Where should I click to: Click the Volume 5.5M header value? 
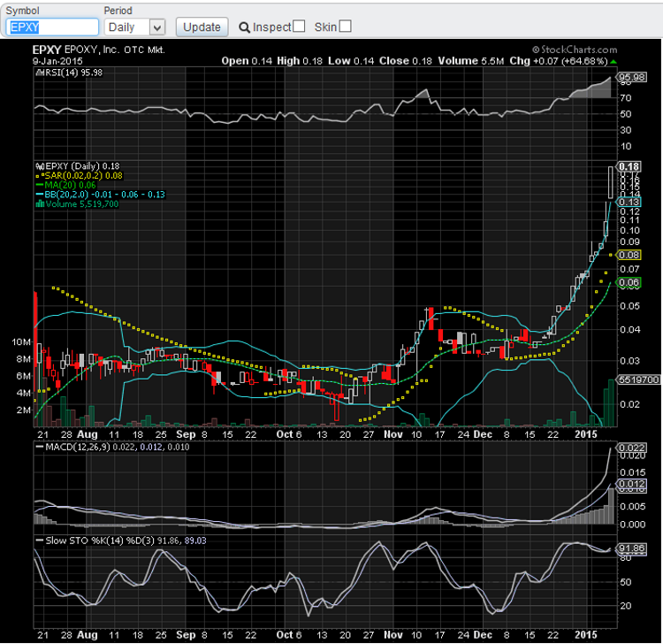click(470, 61)
